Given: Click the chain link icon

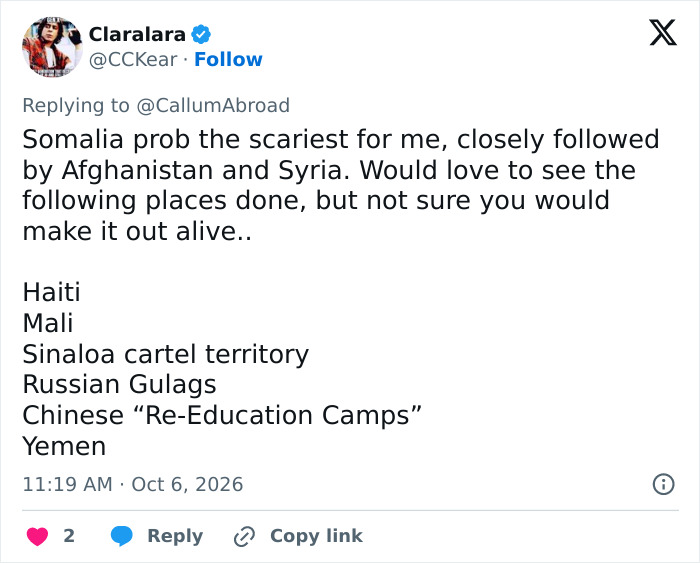Looking at the screenshot, I should [x=244, y=536].
